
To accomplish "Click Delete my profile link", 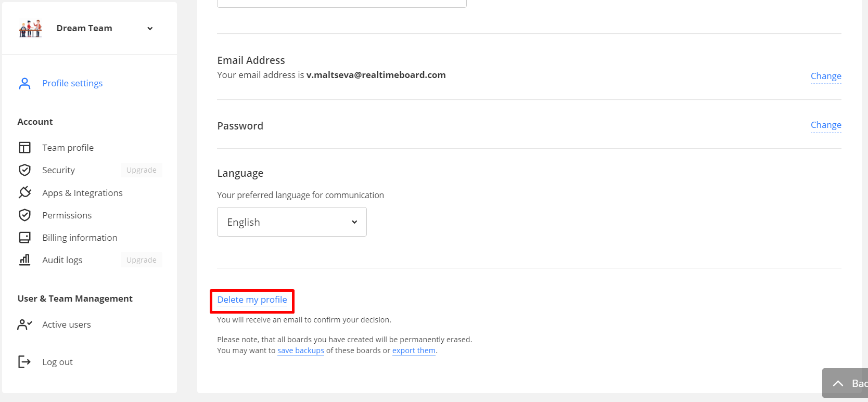I will click(252, 300).
